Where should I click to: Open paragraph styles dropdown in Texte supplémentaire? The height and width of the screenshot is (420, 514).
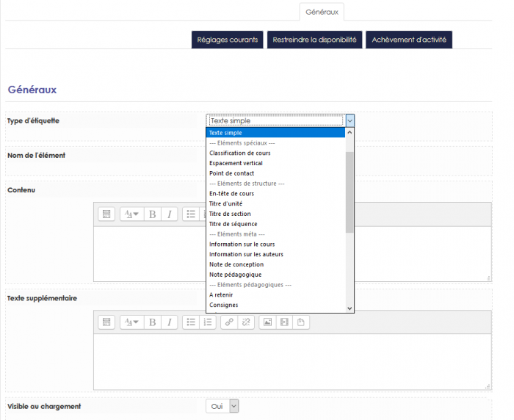[x=131, y=322]
